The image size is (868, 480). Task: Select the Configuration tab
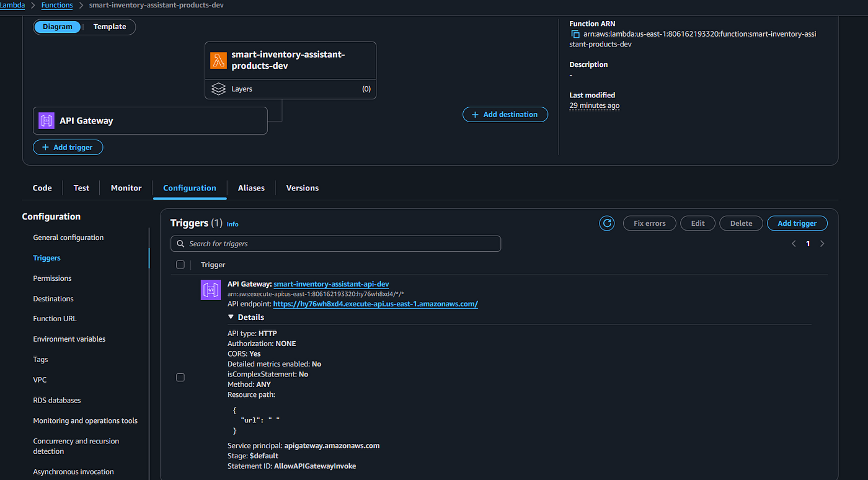190,188
